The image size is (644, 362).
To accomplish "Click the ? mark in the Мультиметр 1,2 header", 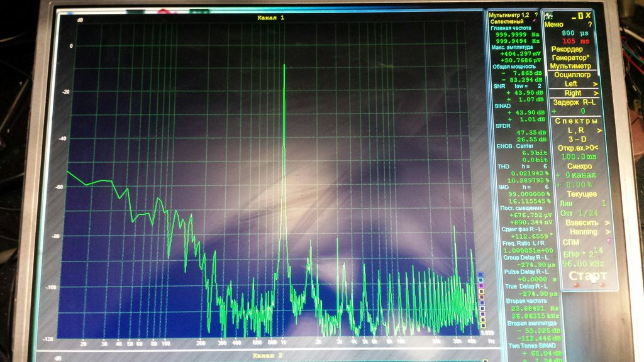I will [536, 15].
